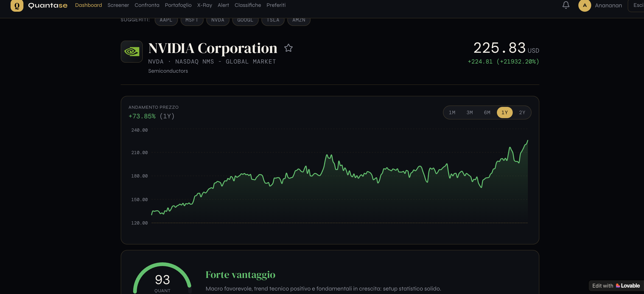
Task: Add NVIDIA to favorites with star icon
Action: pyautogui.click(x=288, y=48)
